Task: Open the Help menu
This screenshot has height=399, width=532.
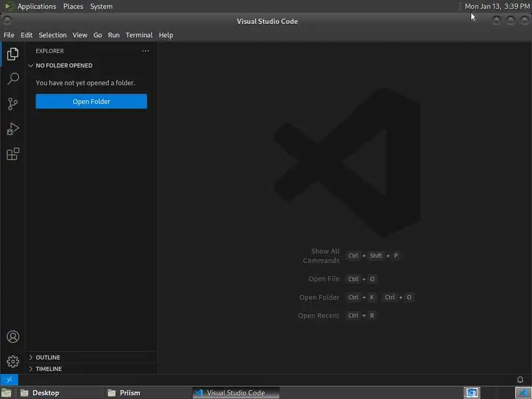Action: click(166, 35)
